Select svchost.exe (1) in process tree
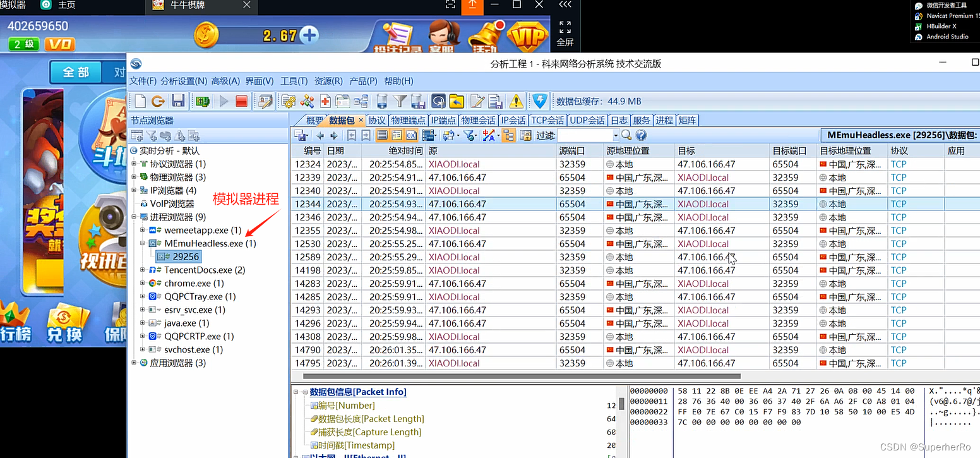Viewport: 980px width, 458px height. [x=194, y=349]
